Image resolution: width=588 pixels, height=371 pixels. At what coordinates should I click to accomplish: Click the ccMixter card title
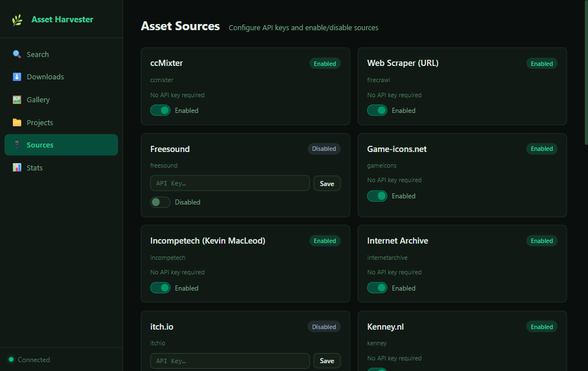pyautogui.click(x=167, y=63)
